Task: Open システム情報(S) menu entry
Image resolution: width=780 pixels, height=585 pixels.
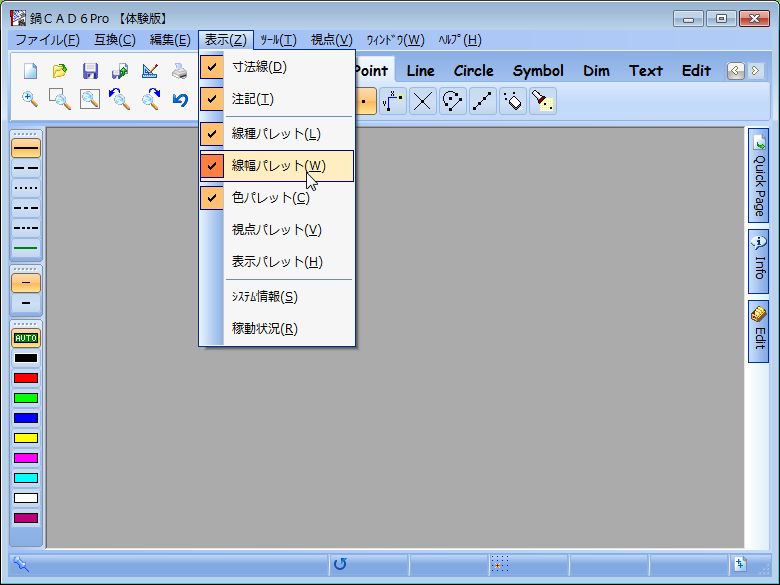Action: click(x=277, y=297)
